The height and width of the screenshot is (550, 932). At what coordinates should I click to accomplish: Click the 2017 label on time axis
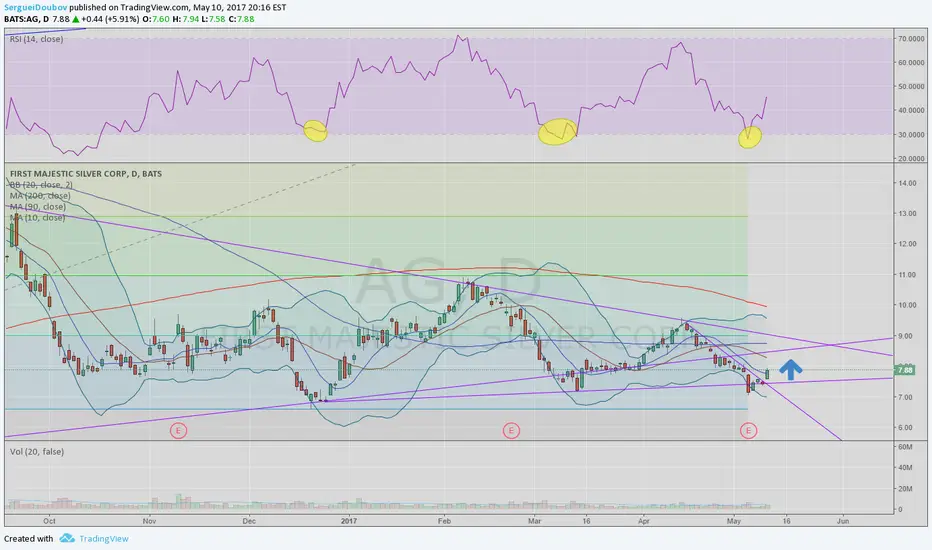pyautogui.click(x=349, y=521)
